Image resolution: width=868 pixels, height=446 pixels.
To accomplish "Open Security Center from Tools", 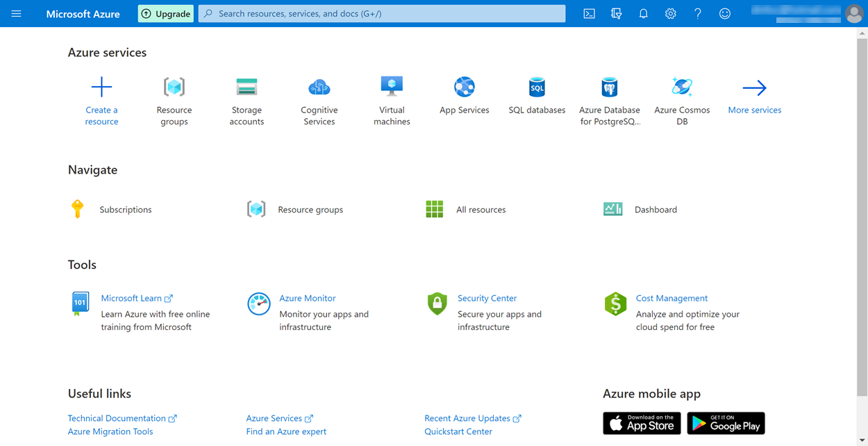I will coord(487,298).
